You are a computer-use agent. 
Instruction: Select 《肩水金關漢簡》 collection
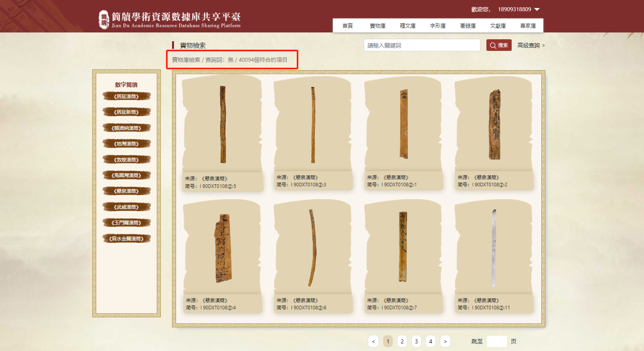point(126,239)
